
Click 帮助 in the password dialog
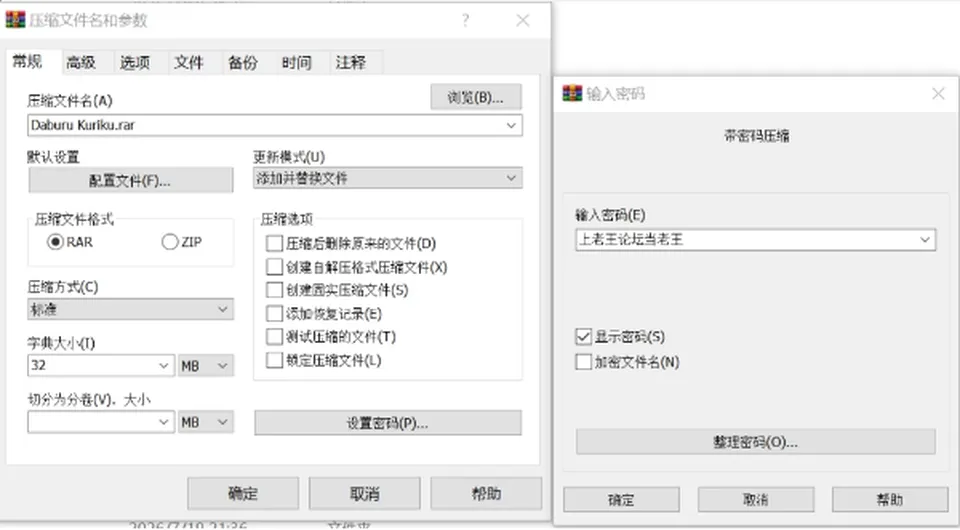(x=890, y=499)
